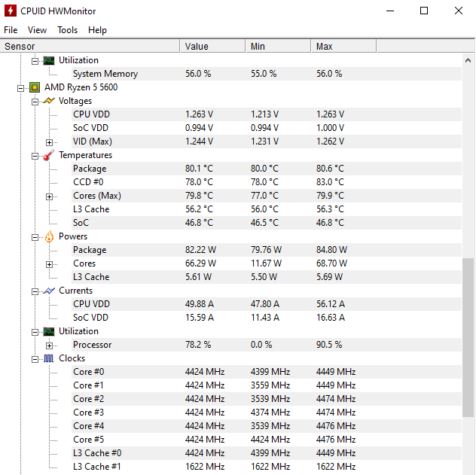Image resolution: width=476 pixels, height=475 pixels.
Task: Select the SoC VDD current row
Action: pyautogui.click(x=267, y=318)
